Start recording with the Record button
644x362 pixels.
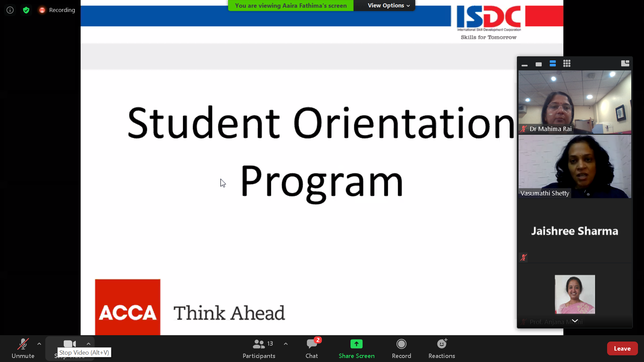point(401,348)
